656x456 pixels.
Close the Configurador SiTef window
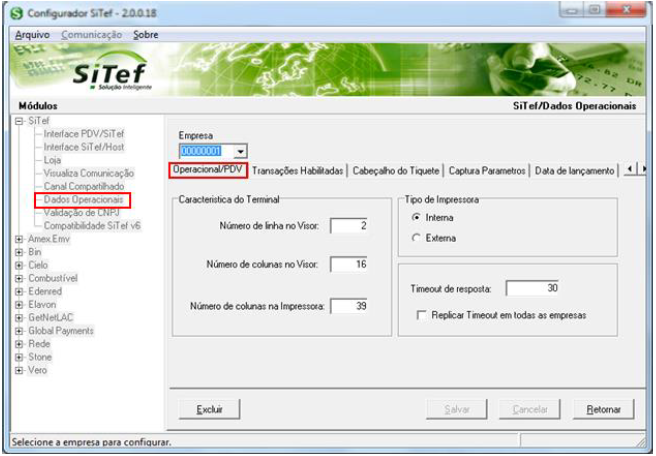click(626, 10)
